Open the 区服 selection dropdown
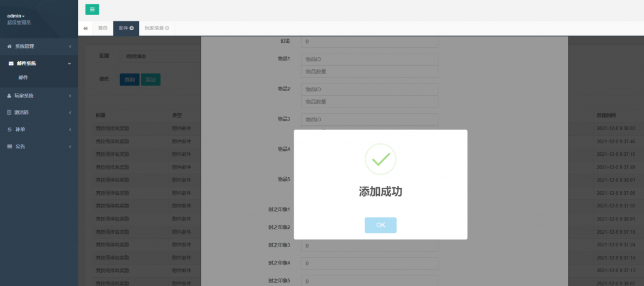 click(x=160, y=56)
